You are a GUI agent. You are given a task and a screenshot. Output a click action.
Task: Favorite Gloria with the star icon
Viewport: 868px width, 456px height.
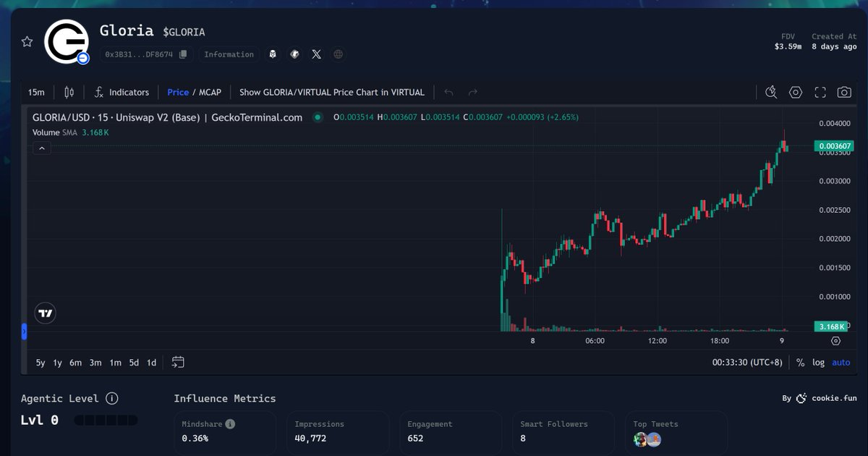[27, 42]
